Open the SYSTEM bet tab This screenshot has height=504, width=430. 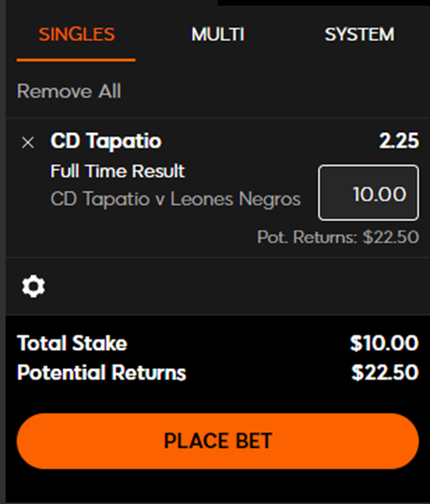(359, 34)
